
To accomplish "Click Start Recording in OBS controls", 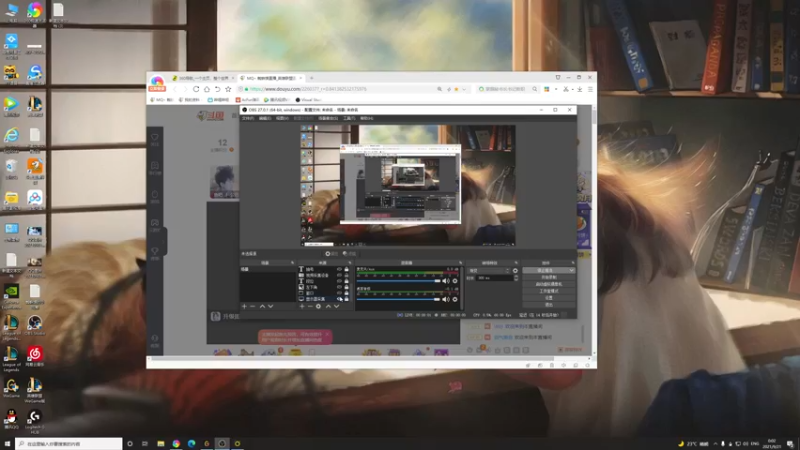I will click(x=548, y=277).
